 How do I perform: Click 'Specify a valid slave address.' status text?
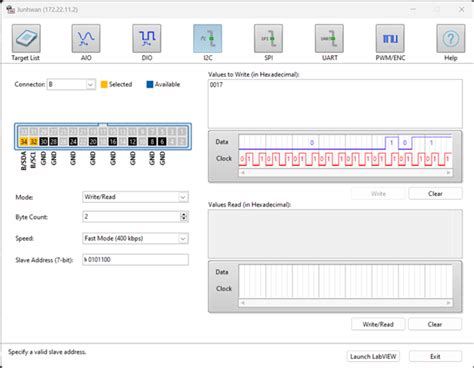(47, 352)
